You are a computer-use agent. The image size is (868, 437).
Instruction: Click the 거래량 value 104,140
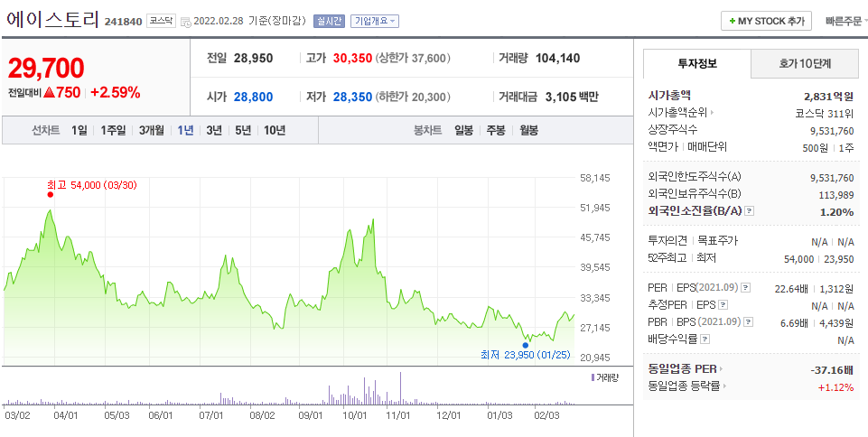click(558, 58)
